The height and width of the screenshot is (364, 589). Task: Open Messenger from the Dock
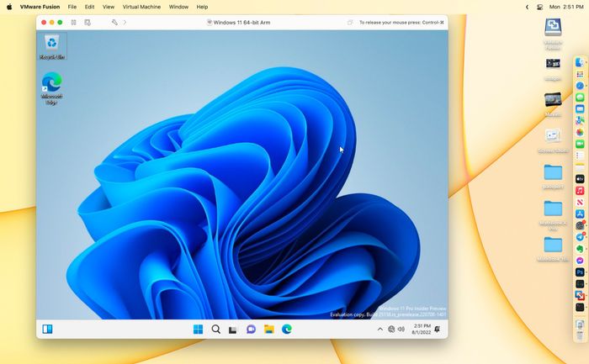point(580,260)
